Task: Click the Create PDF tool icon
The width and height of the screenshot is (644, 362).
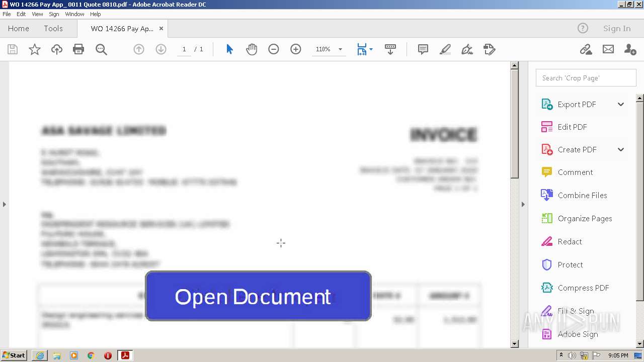Action: point(547,149)
